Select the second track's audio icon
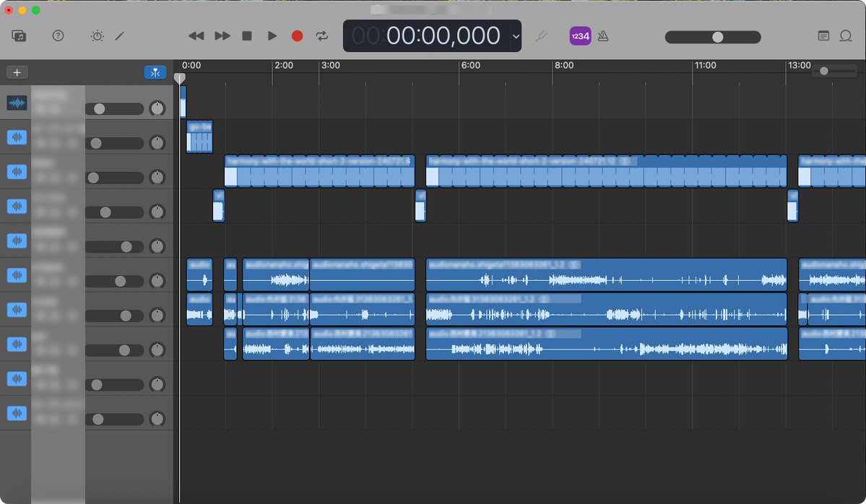This screenshot has height=504, width=866. (x=17, y=137)
